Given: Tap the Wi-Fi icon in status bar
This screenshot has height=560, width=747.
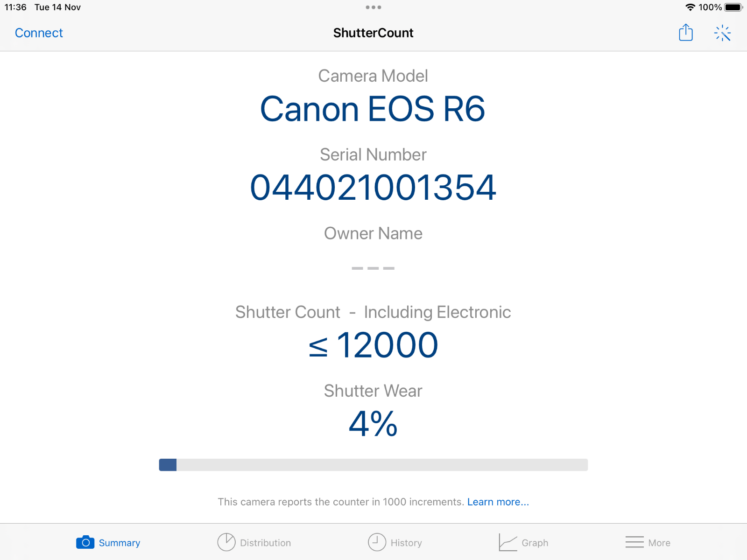Looking at the screenshot, I should click(x=691, y=7).
